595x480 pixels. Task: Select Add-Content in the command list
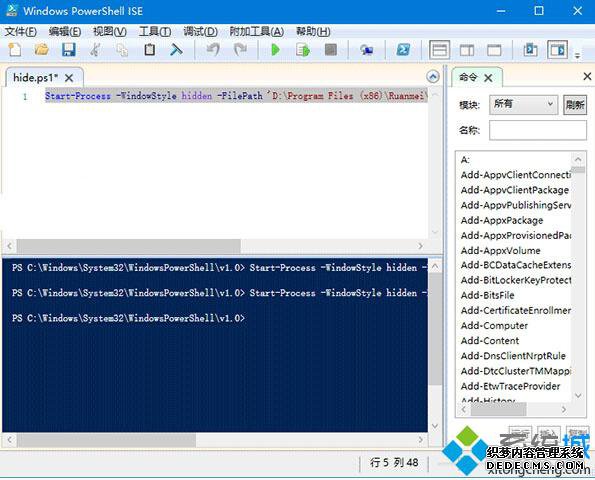tap(490, 340)
